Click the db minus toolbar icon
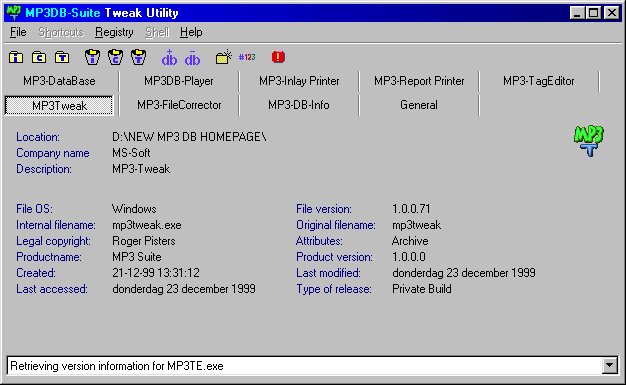Screen dimensions: 626x385 tap(192, 58)
